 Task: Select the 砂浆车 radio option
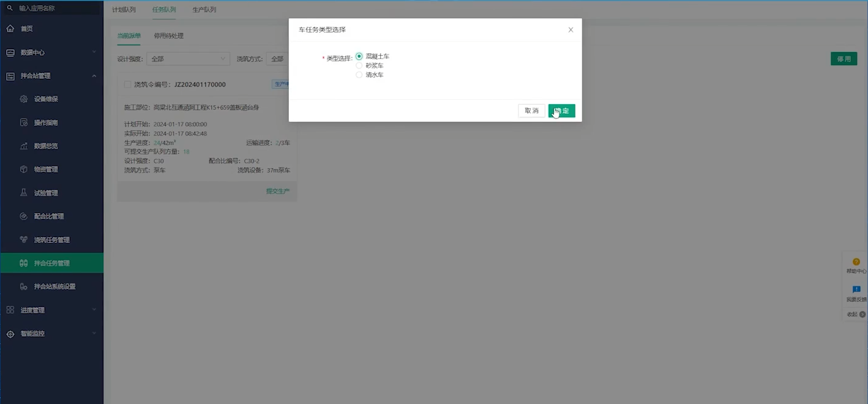359,65
